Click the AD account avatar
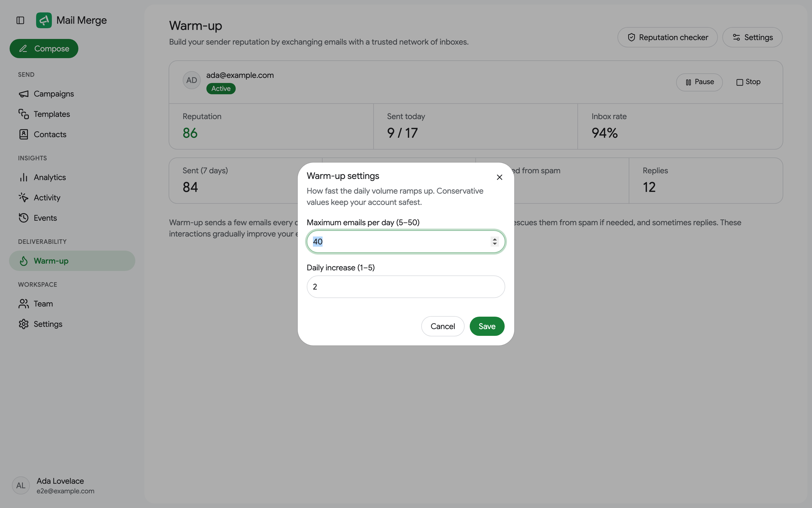 (192, 80)
